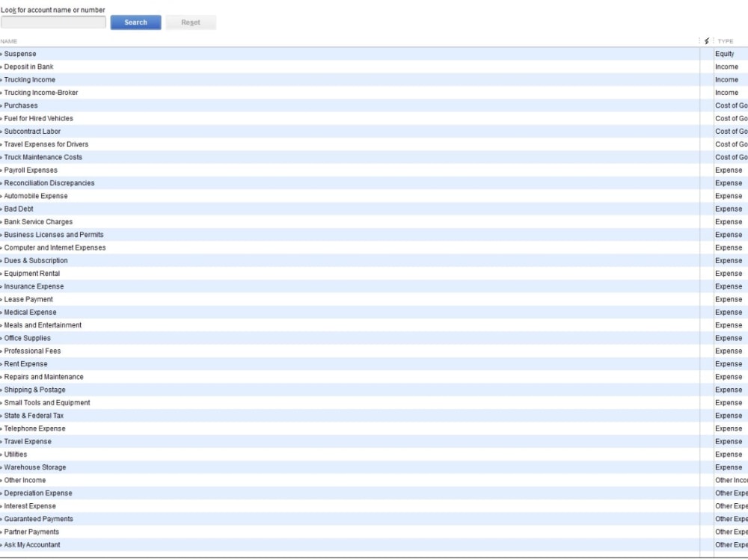Expand the arrow beside Ask My Accountant

click(1, 545)
